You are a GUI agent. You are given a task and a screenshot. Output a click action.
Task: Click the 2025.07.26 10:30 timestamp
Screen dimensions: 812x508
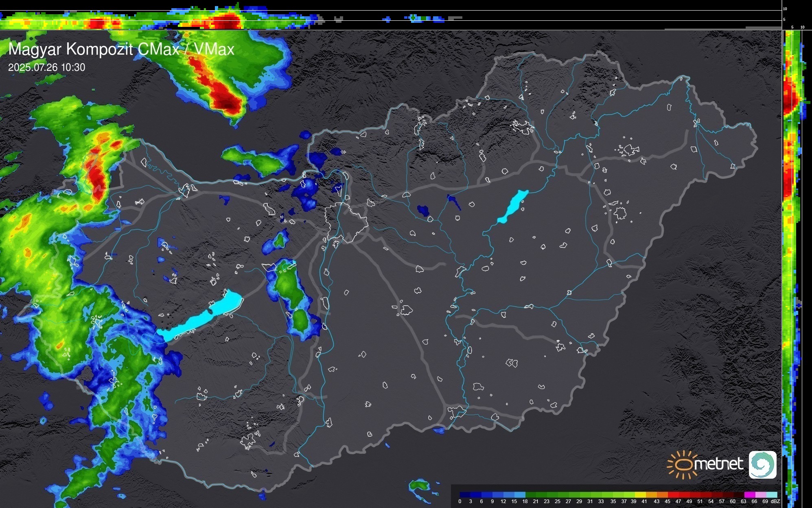coord(47,68)
